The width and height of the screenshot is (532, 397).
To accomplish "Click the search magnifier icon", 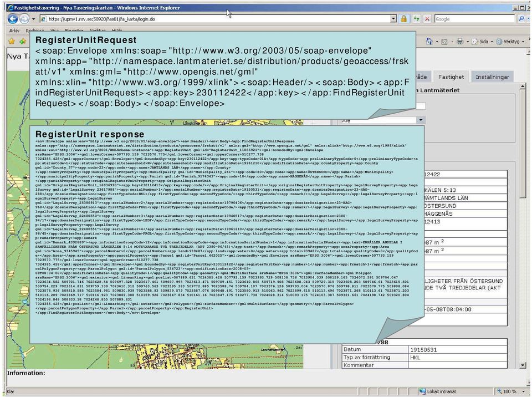I will click(x=521, y=19).
